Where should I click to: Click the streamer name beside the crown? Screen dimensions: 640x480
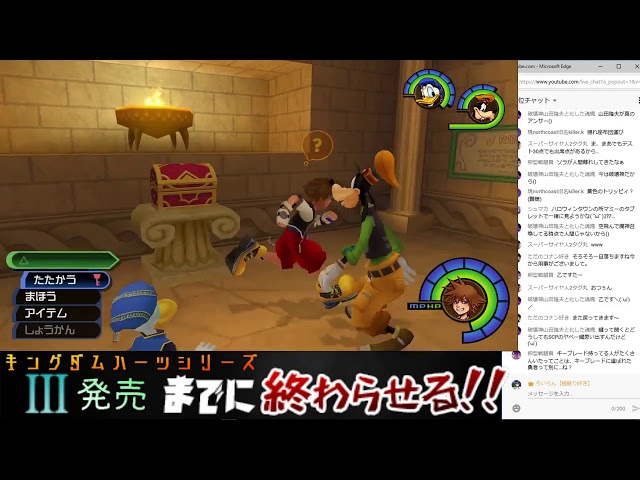[x=563, y=384]
